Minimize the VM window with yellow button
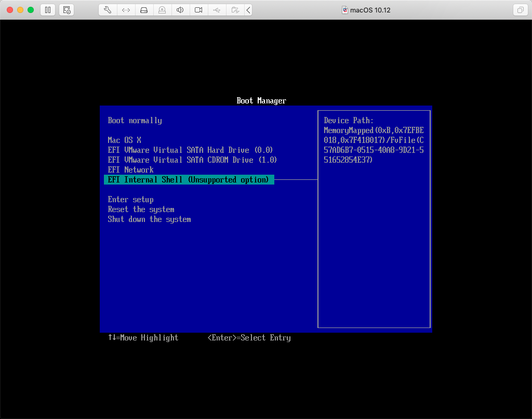Viewport: 532px width, 419px height. (20, 10)
